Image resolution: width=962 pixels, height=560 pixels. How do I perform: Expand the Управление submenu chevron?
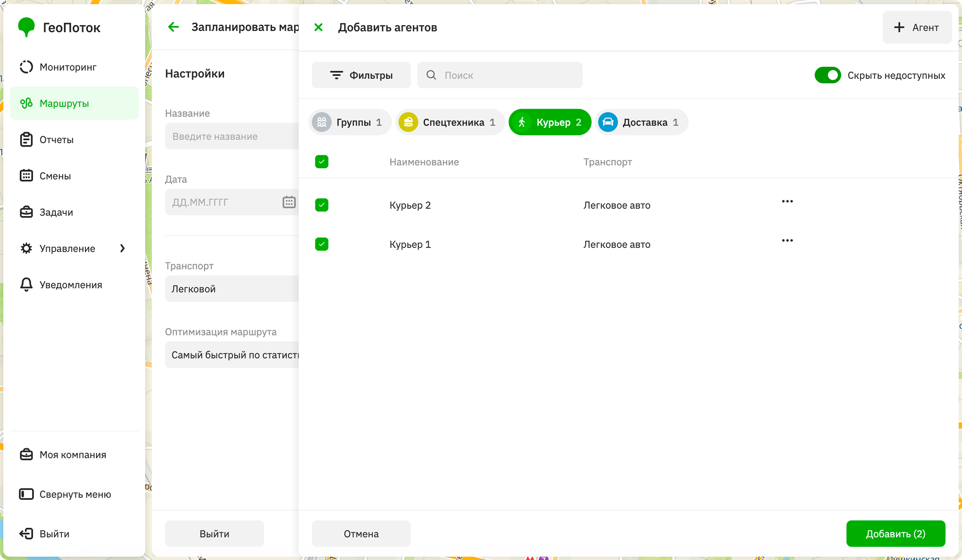point(122,248)
